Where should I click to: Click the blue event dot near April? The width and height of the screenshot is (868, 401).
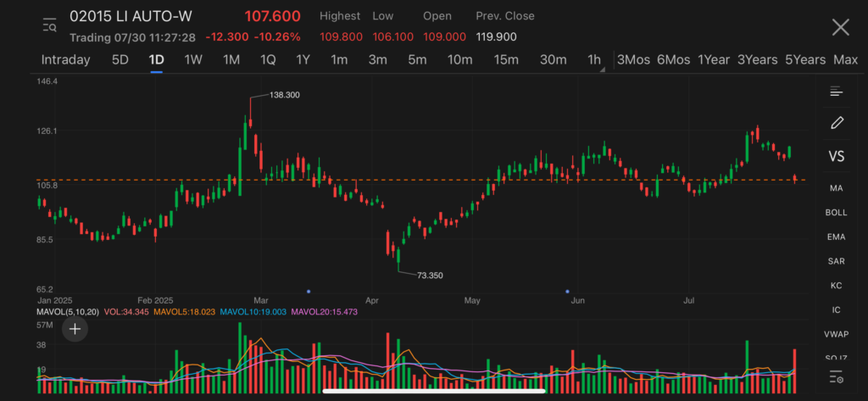point(309,291)
